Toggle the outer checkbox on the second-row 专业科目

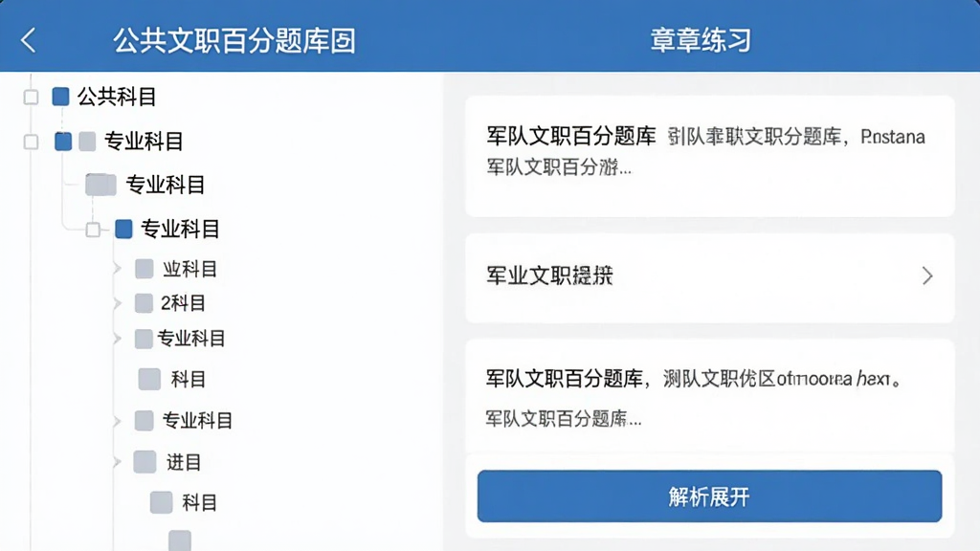(31, 142)
